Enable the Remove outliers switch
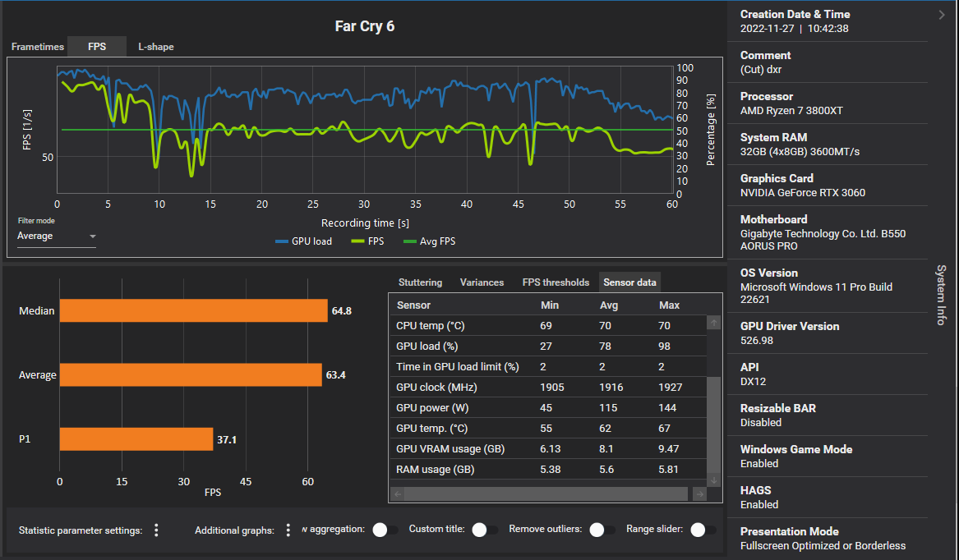Screen dimensions: 959x560 click(602, 530)
